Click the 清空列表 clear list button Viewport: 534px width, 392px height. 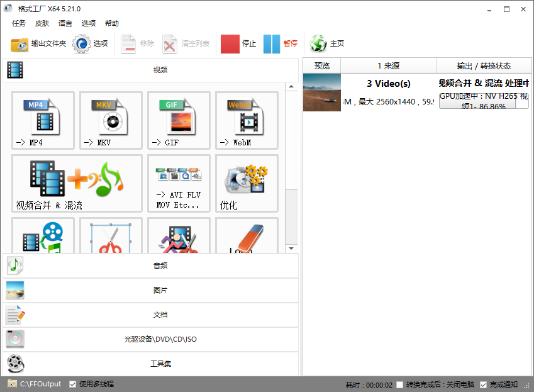point(186,43)
